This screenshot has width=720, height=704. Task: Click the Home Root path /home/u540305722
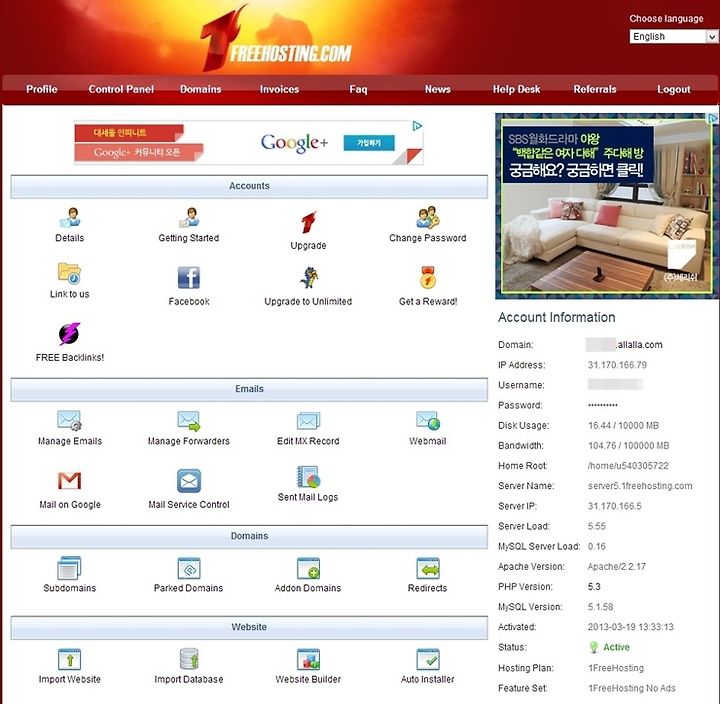click(x=628, y=466)
